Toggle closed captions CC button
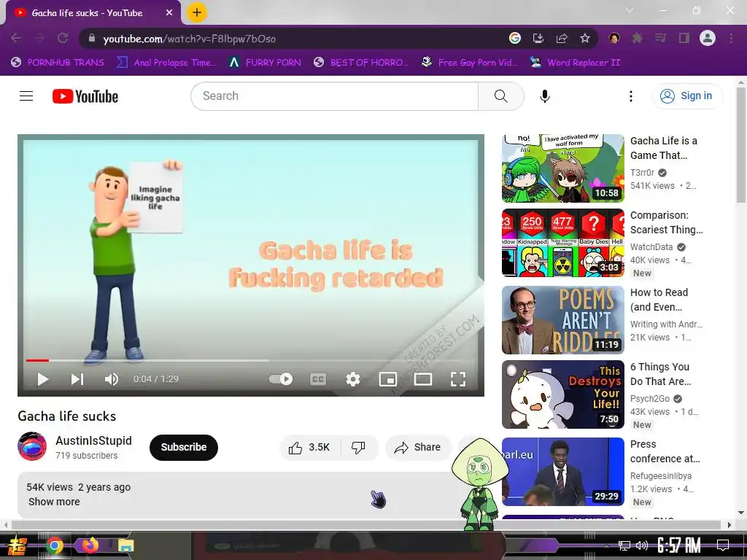 (318, 379)
